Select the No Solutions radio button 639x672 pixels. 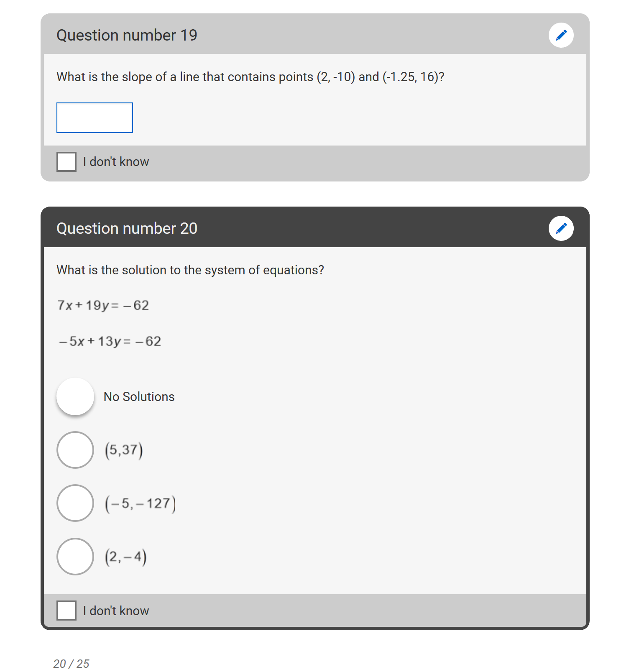[x=75, y=396]
